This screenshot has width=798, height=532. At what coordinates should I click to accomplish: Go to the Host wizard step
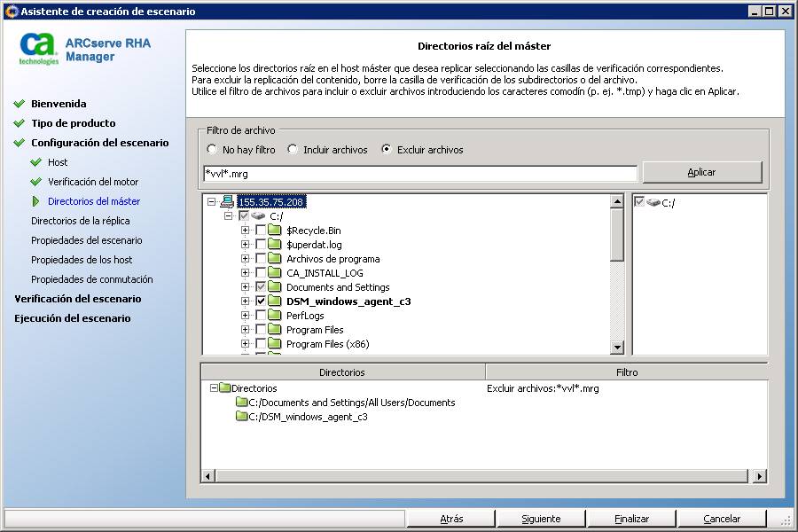click(x=58, y=162)
